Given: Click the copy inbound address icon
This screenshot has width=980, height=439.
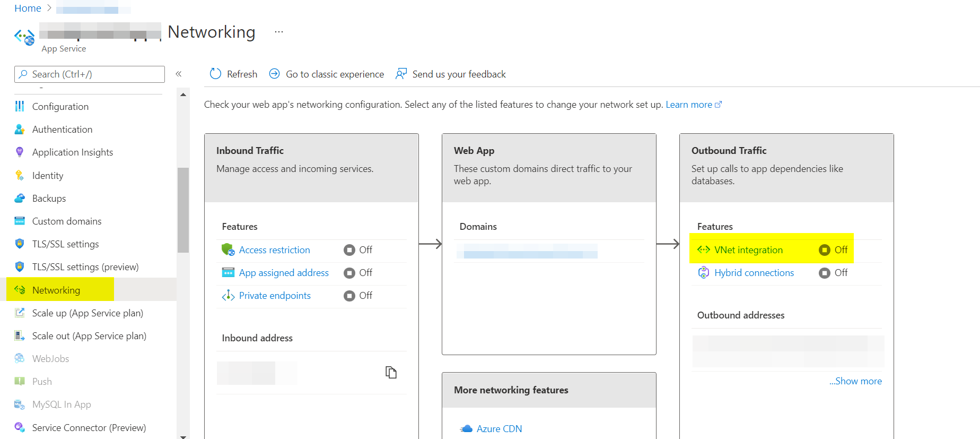Looking at the screenshot, I should click(x=391, y=373).
